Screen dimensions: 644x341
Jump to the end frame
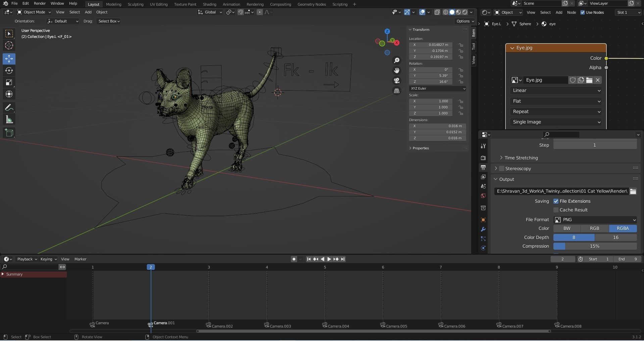pos(343,259)
